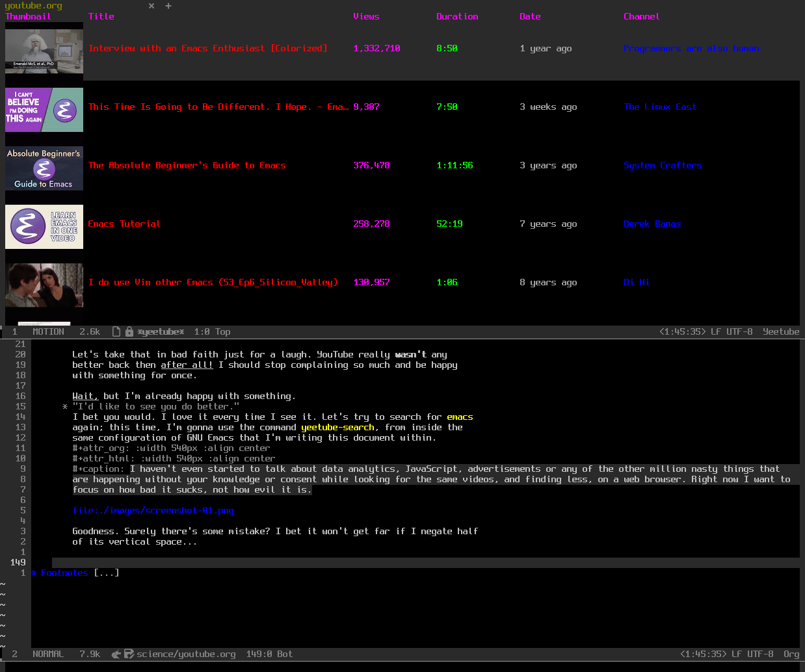Image resolution: width=805 pixels, height=672 pixels.
Task: Sort the video list by Views column
Action: pyautogui.click(x=366, y=16)
